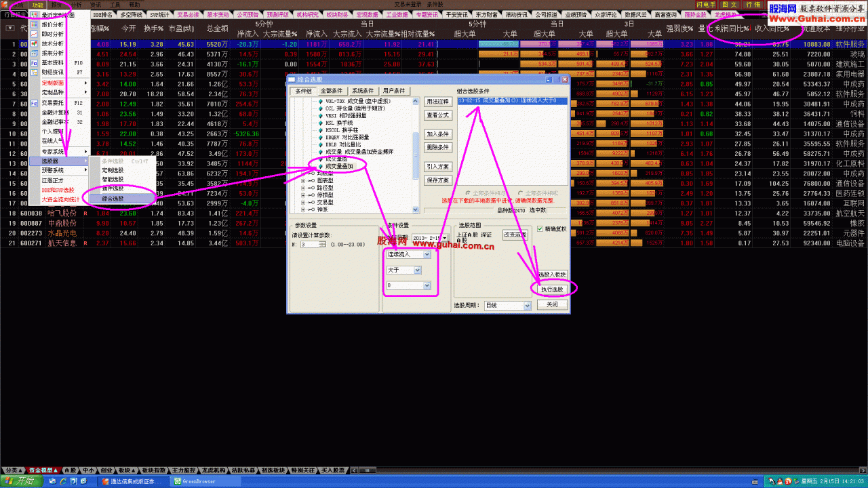Click the 引入方案 button

point(438,167)
